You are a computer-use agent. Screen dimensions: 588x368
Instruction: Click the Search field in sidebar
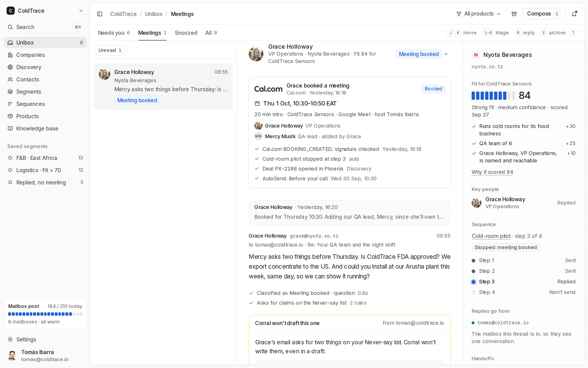(x=45, y=27)
